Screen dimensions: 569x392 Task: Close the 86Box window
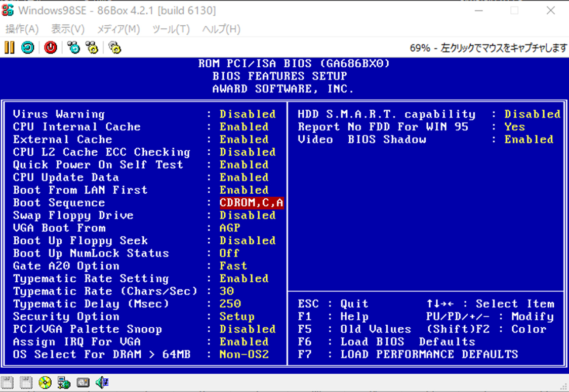pyautogui.click(x=550, y=10)
